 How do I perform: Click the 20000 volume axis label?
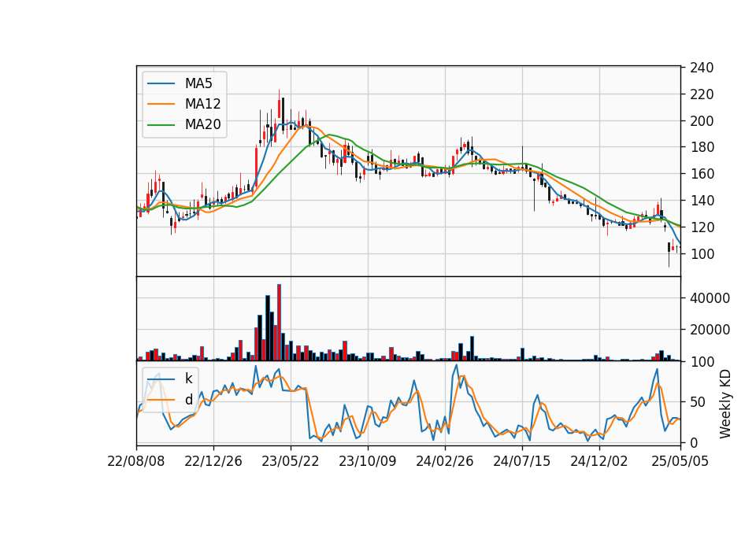coord(710,330)
